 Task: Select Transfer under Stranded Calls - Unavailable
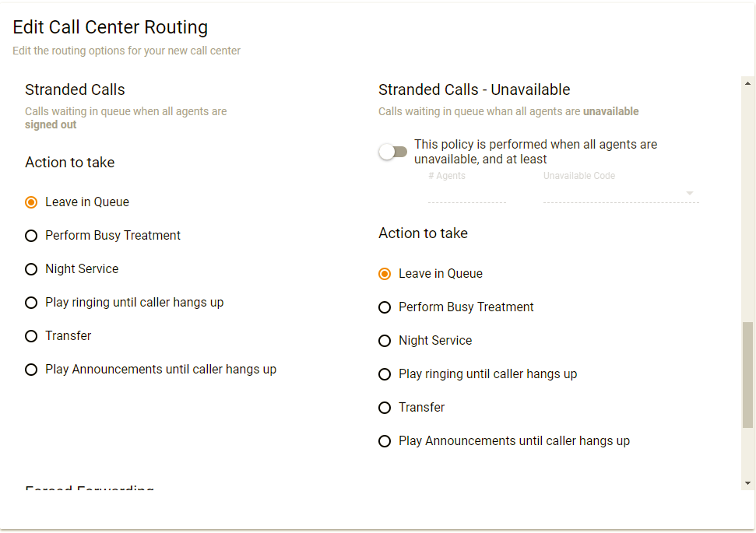(x=385, y=408)
